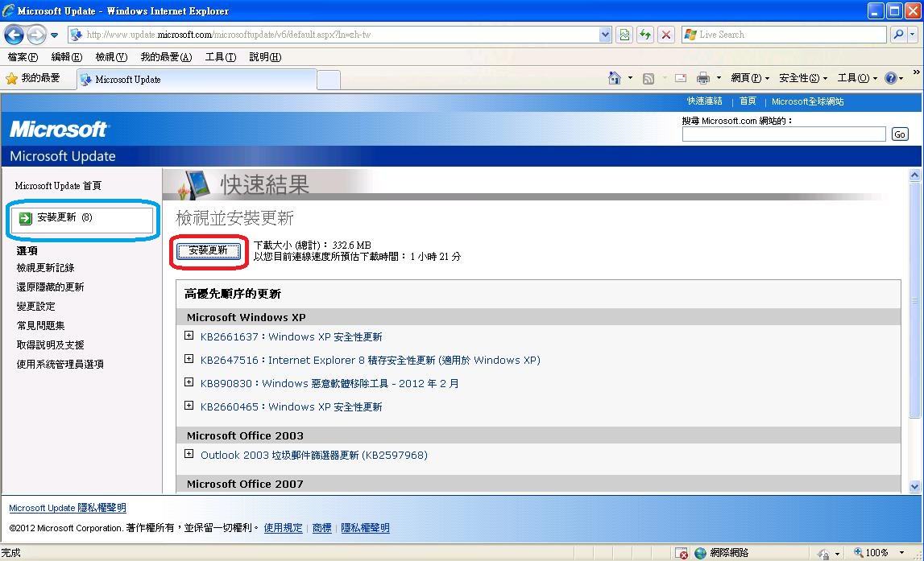
Task: Click the Microsoft.com site search box
Action: pyautogui.click(x=784, y=134)
